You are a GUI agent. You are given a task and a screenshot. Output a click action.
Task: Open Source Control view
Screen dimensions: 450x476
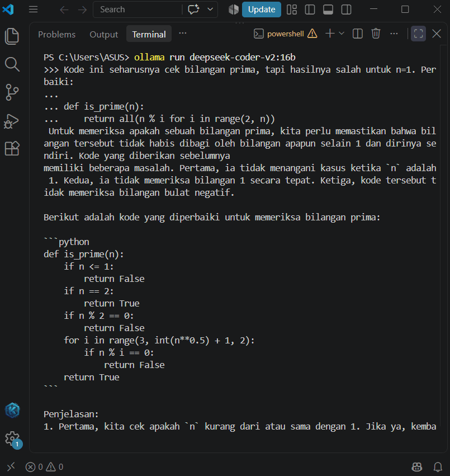(12, 92)
